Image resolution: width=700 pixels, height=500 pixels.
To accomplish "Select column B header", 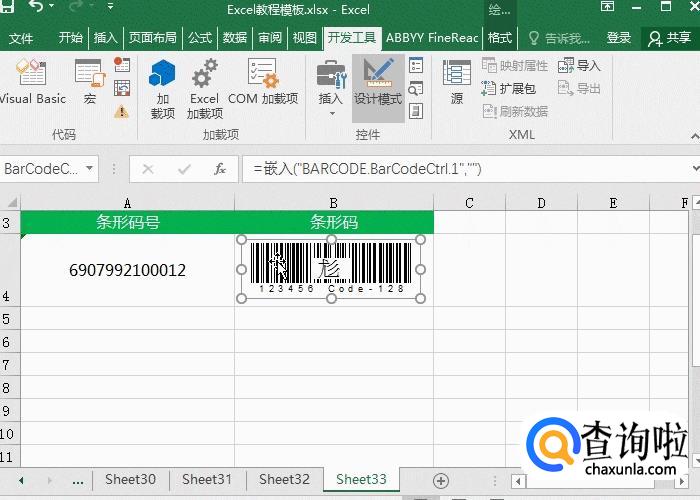I will coord(333,203).
